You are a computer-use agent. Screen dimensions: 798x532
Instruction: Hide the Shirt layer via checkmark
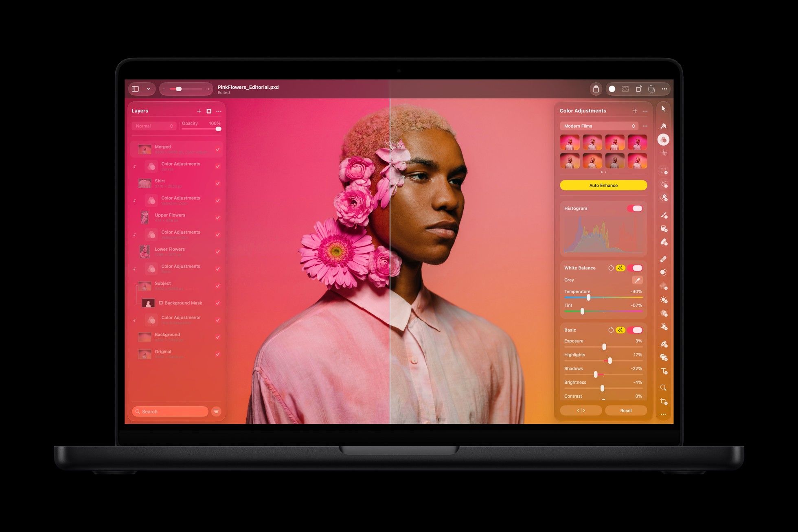218,184
